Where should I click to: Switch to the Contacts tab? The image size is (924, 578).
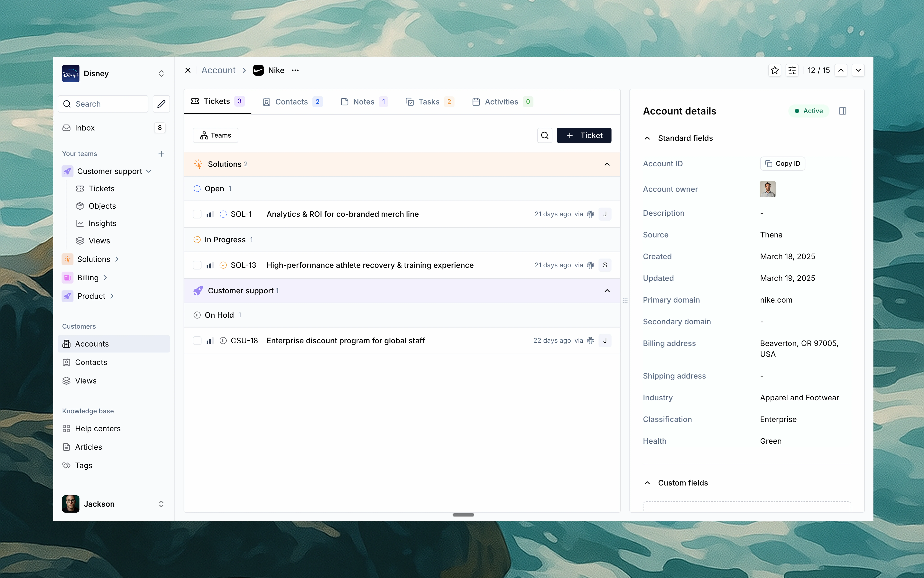(x=292, y=102)
